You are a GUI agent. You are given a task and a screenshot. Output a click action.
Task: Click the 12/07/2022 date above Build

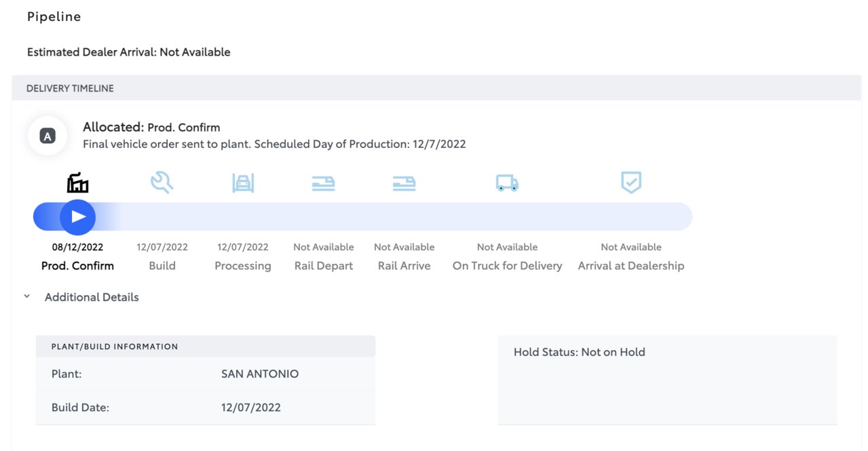click(162, 247)
